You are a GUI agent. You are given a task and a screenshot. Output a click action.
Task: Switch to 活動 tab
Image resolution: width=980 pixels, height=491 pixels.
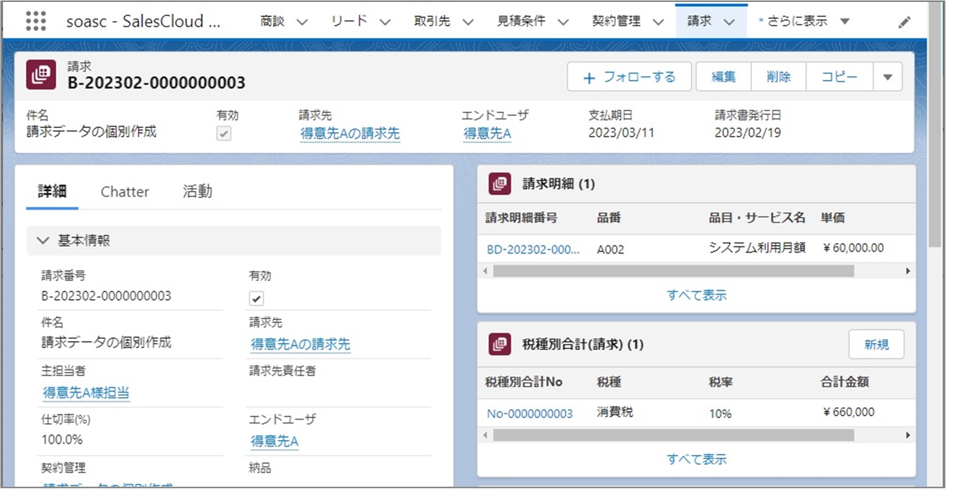[x=197, y=192]
